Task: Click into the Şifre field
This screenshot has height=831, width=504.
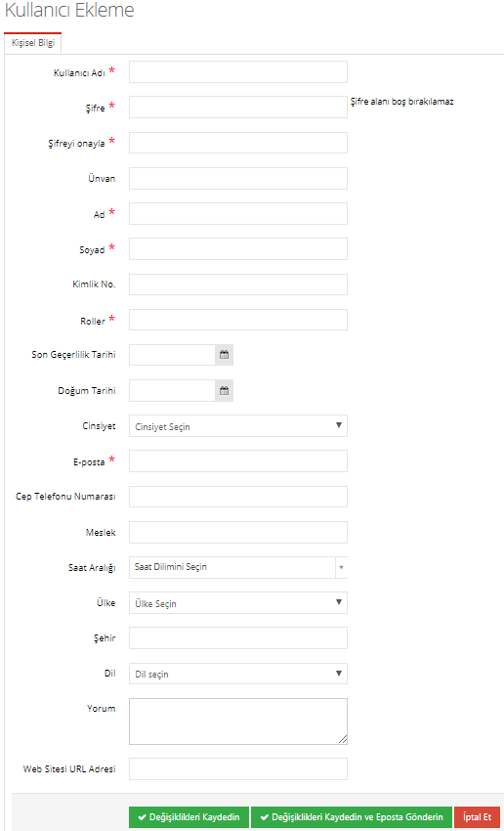Action: tap(238, 108)
